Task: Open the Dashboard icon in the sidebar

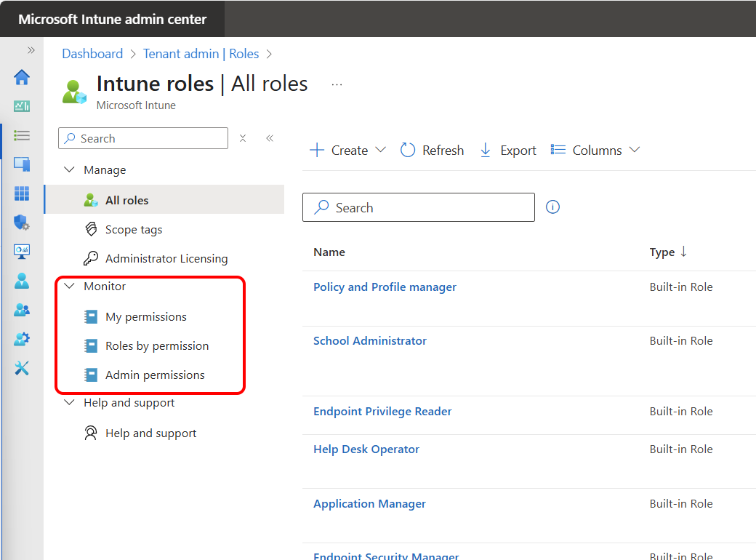Action: 22,105
